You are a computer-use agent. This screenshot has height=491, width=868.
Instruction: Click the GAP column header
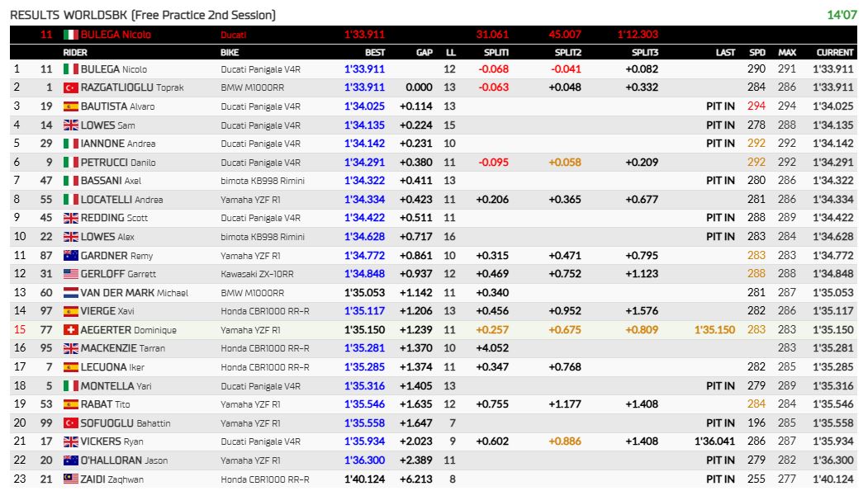[x=424, y=53]
